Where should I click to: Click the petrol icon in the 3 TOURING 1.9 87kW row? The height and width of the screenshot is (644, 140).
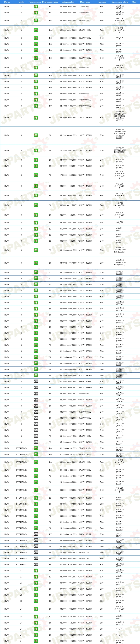point(36,470)
